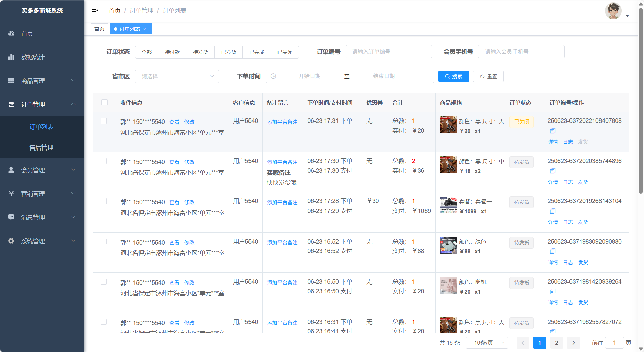644x352 pixels.
Task: Toggle the select-all checkbox in table header
Action: coord(105,102)
